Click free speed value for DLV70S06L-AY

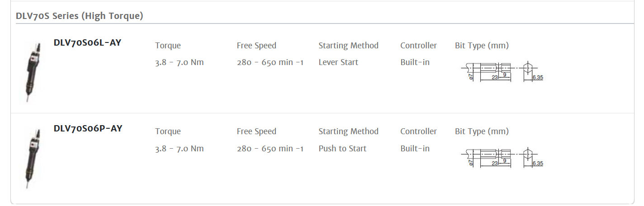click(x=270, y=62)
